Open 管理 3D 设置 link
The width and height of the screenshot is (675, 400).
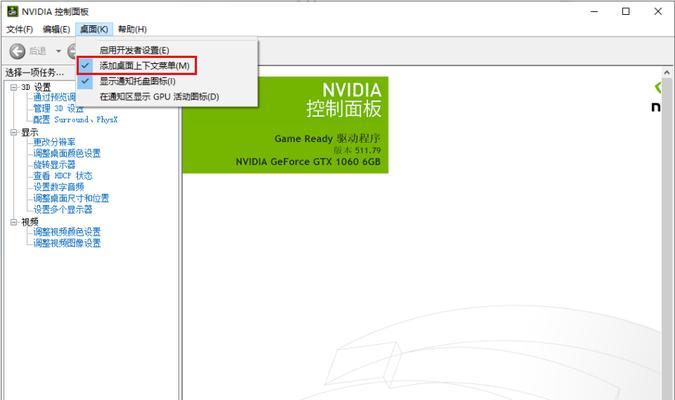click(59, 109)
